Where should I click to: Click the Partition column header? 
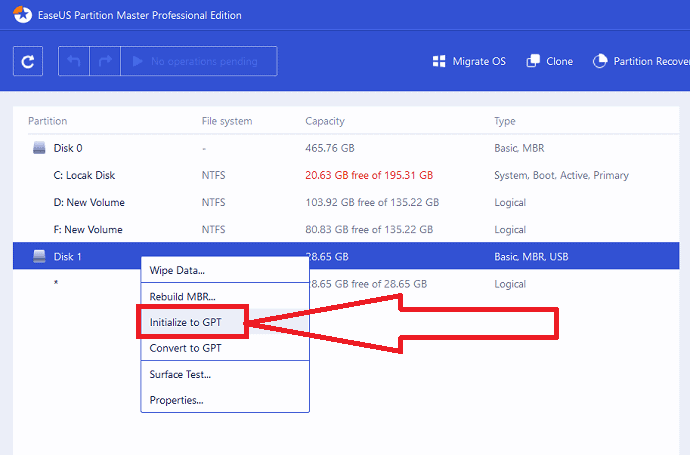(x=48, y=121)
